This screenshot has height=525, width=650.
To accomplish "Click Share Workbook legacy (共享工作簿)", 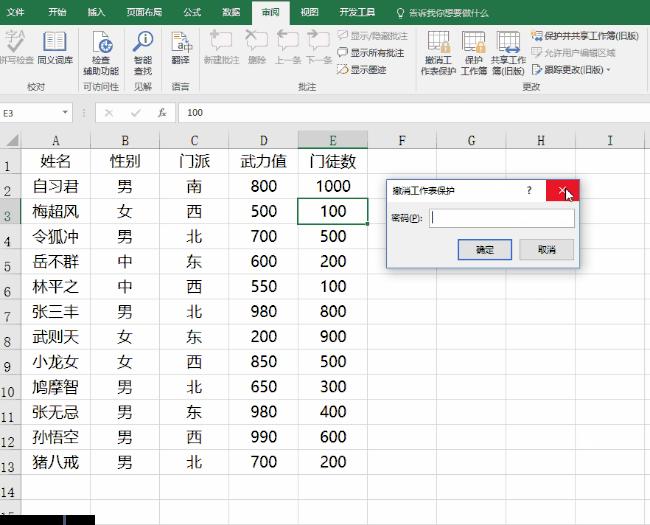I will click(508, 53).
